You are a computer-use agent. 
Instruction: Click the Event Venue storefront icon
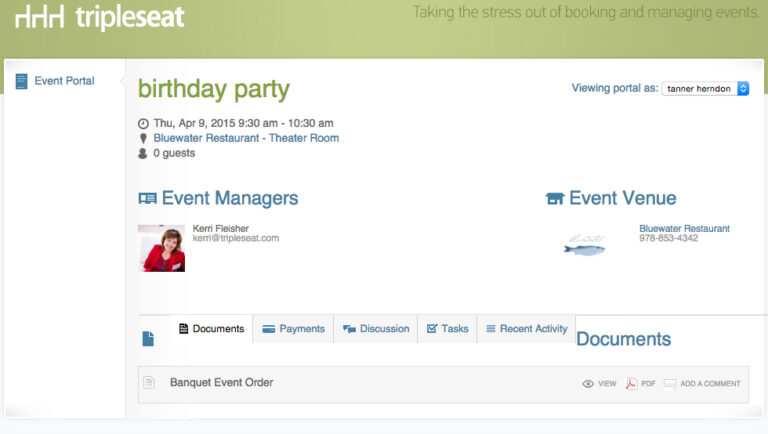(x=555, y=198)
